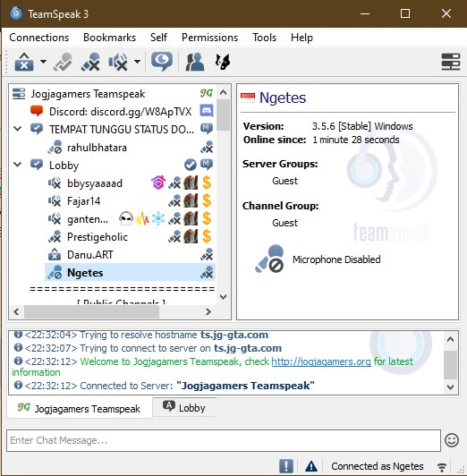Open the Bookmarks menu
Image resolution: width=467 pixels, height=476 pixels.
[109, 38]
